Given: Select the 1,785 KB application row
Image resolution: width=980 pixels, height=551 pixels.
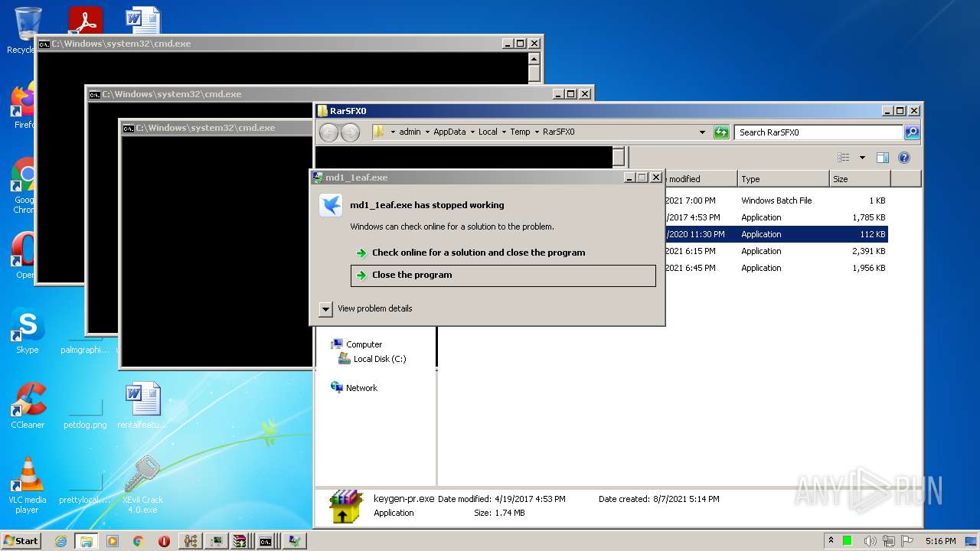Looking at the screenshot, I should coord(776,217).
